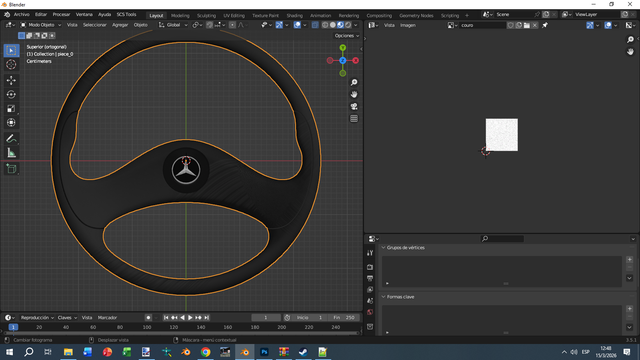Select the Select Box tool in the 3D viewport toolbar
Screen dimensions: 640x360
click(11, 51)
